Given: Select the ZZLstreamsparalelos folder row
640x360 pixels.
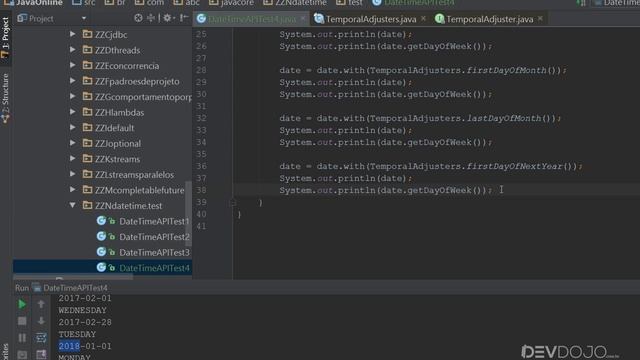Looking at the screenshot, I should (x=102, y=174).
